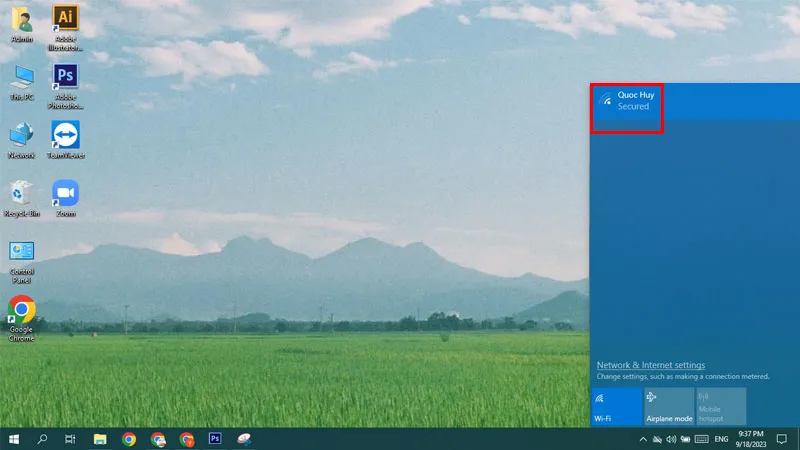Open File Explorer from the taskbar

coord(100,439)
